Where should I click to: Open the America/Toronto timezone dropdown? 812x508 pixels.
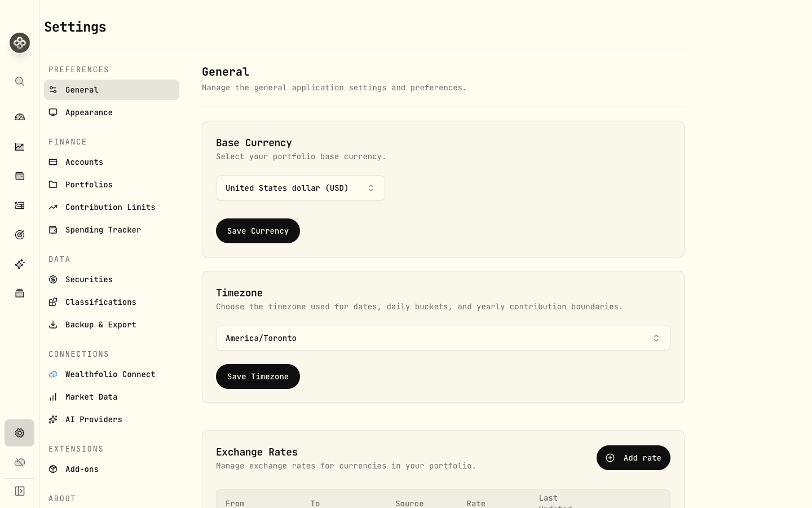(x=443, y=338)
